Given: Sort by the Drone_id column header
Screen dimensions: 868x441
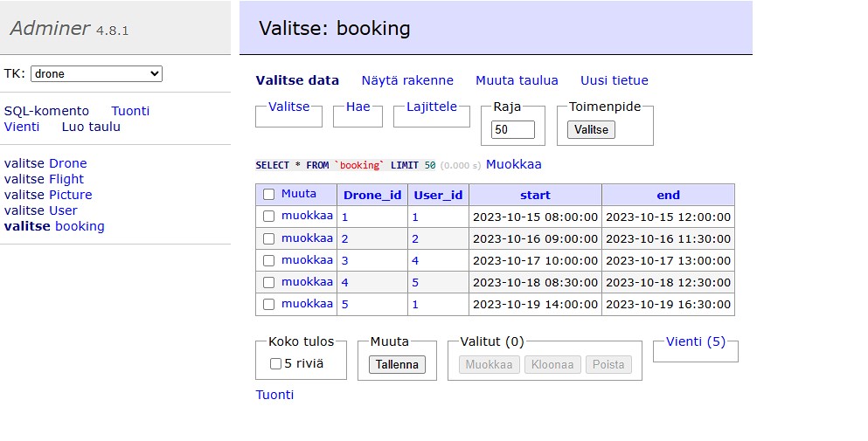Looking at the screenshot, I should tap(372, 195).
